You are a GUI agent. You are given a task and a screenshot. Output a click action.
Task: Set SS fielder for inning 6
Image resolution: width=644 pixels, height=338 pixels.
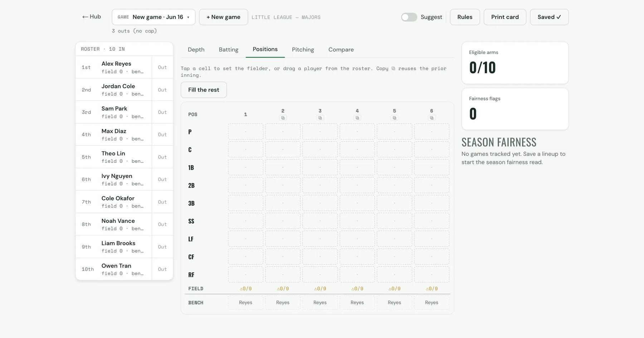click(x=431, y=221)
